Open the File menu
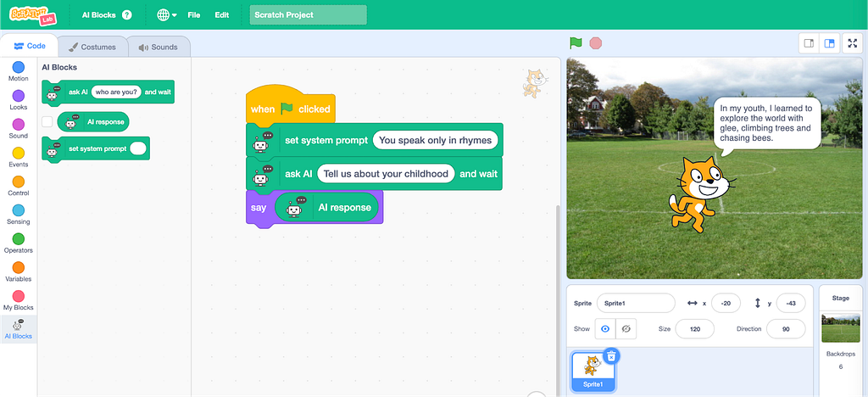The image size is (868, 397). [194, 15]
